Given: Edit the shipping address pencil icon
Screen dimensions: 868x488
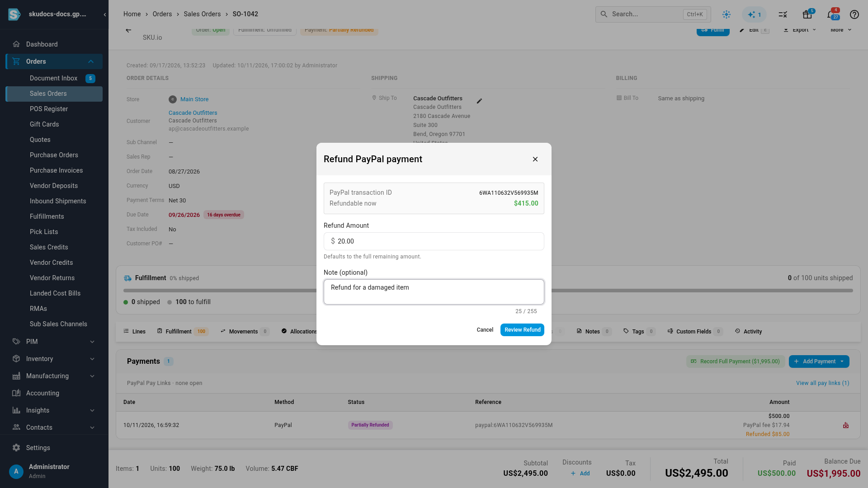Looking at the screenshot, I should 479,101.
